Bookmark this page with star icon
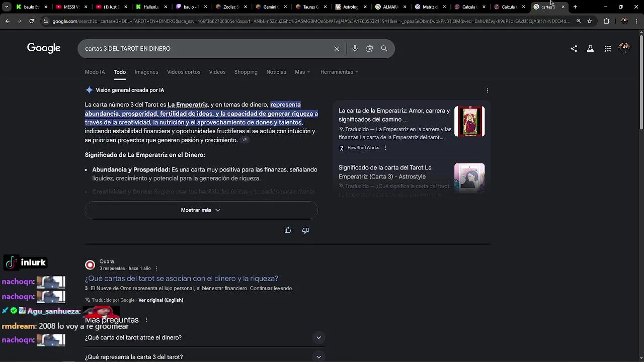The height and width of the screenshot is (362, 644). (590, 21)
